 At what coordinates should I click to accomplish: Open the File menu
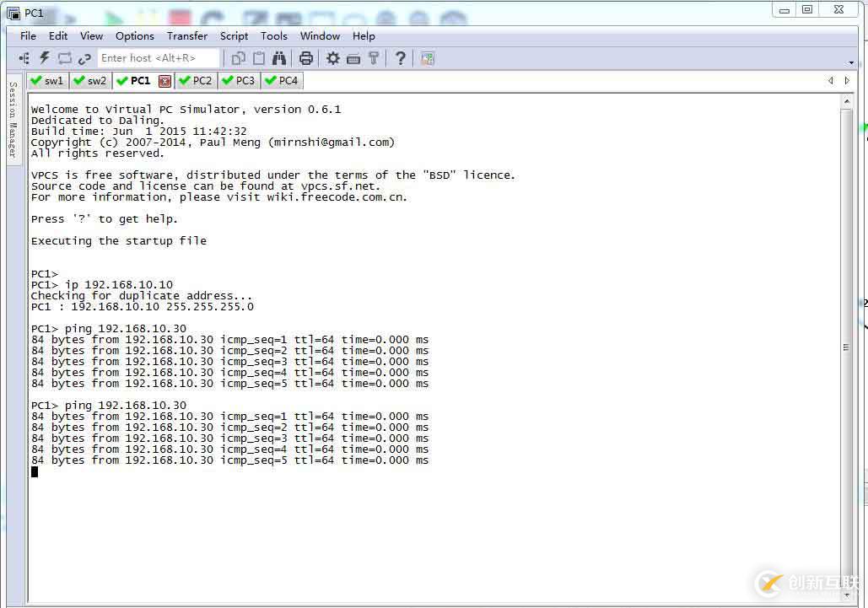[x=28, y=36]
